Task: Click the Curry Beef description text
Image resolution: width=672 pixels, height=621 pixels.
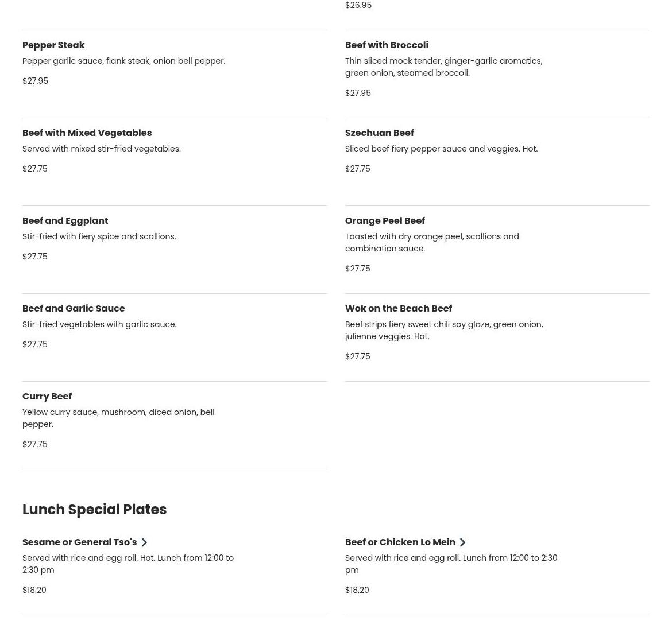Action: point(118,418)
